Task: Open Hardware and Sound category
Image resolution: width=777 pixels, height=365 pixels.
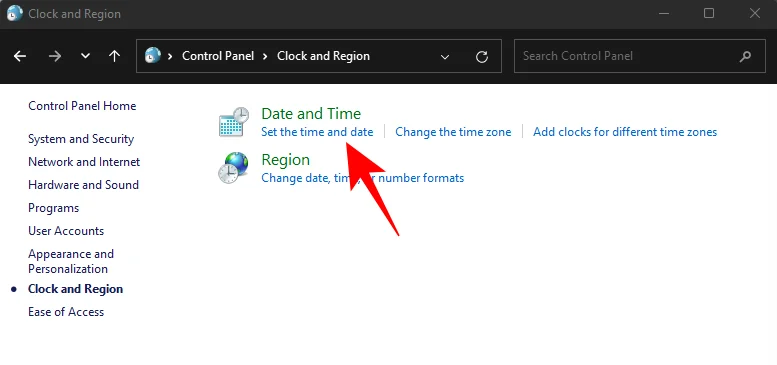Action: [83, 185]
